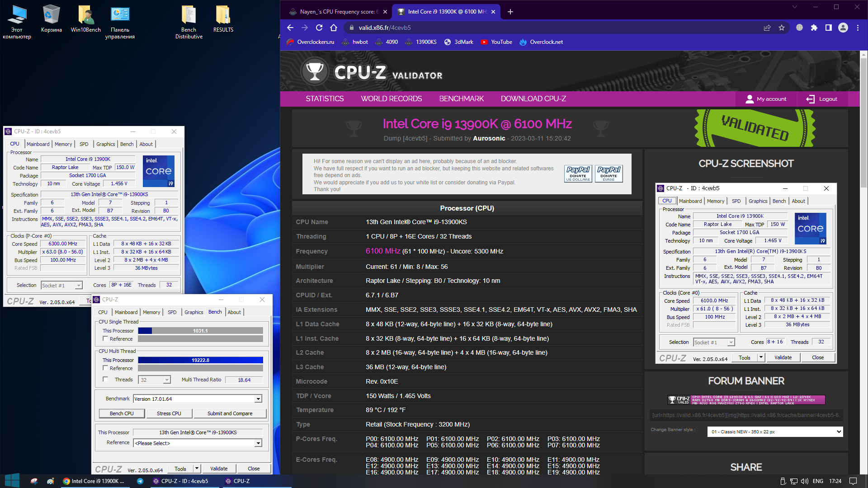This screenshot has height=488, width=868.
Task: Switch to Mainboard tab in CPU-Z ID window
Action: click(38, 144)
